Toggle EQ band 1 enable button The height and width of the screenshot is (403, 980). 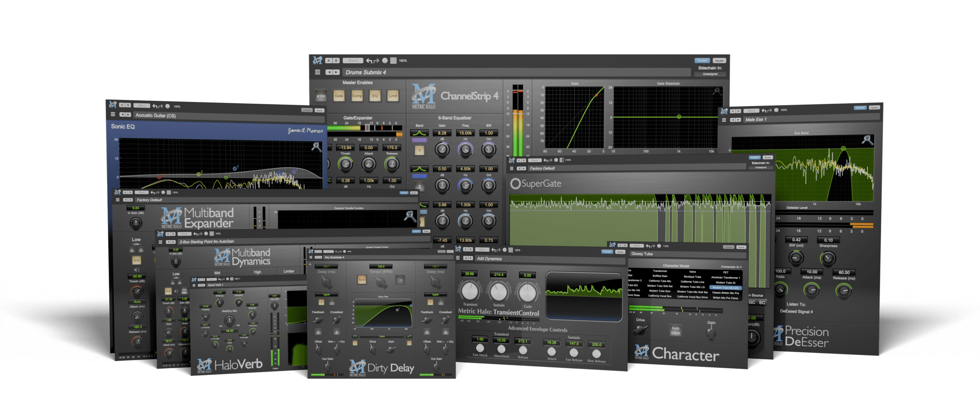click(x=419, y=151)
